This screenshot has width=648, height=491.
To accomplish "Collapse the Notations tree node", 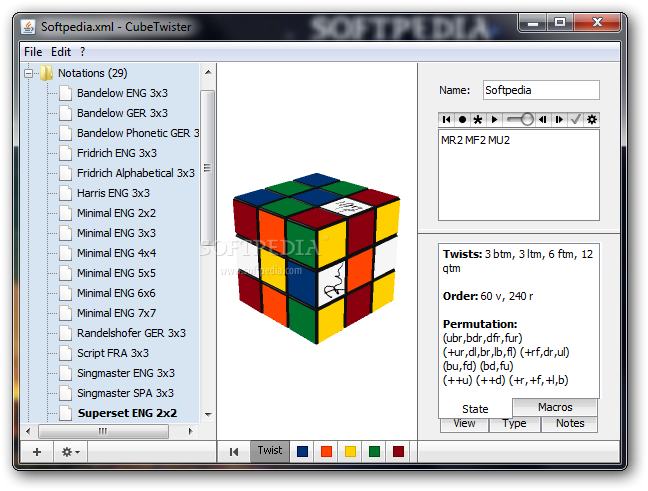I will 29,74.
